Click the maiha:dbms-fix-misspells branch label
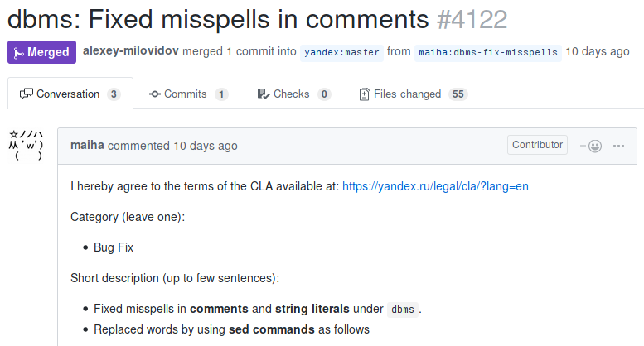The width and height of the screenshot is (644, 346). click(x=487, y=52)
